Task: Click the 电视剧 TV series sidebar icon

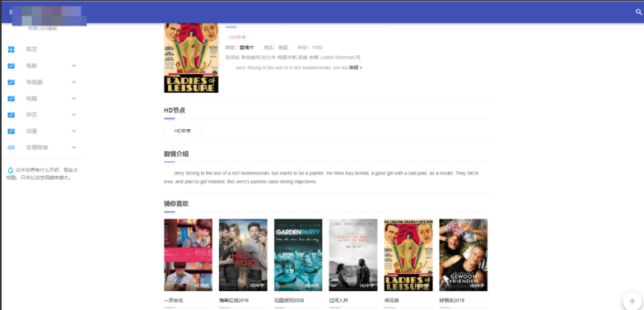Action: [x=11, y=82]
